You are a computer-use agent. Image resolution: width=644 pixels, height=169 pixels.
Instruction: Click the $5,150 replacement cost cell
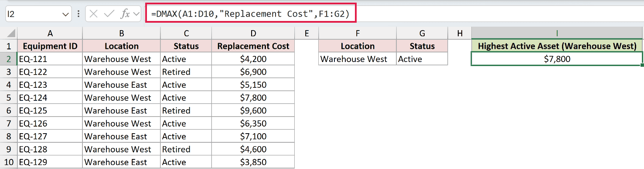coord(253,85)
